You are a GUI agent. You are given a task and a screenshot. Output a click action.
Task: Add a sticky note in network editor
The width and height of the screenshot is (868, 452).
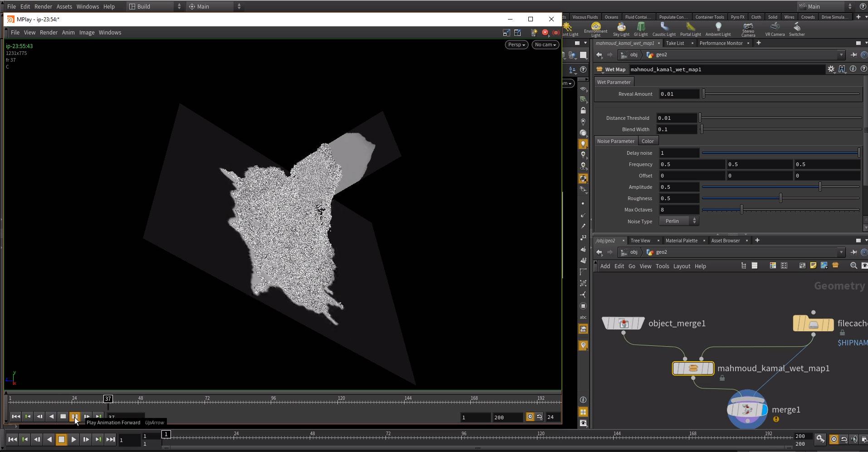pyautogui.click(x=813, y=265)
